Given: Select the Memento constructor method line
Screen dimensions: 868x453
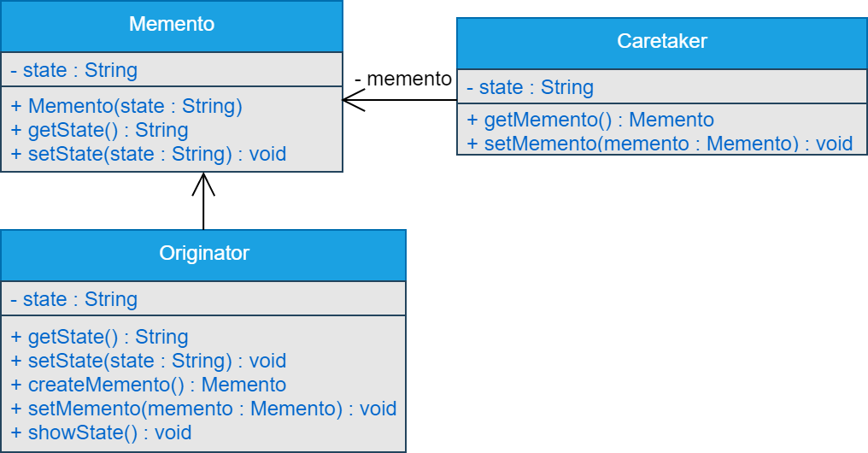Looking at the screenshot, I should [126, 107].
